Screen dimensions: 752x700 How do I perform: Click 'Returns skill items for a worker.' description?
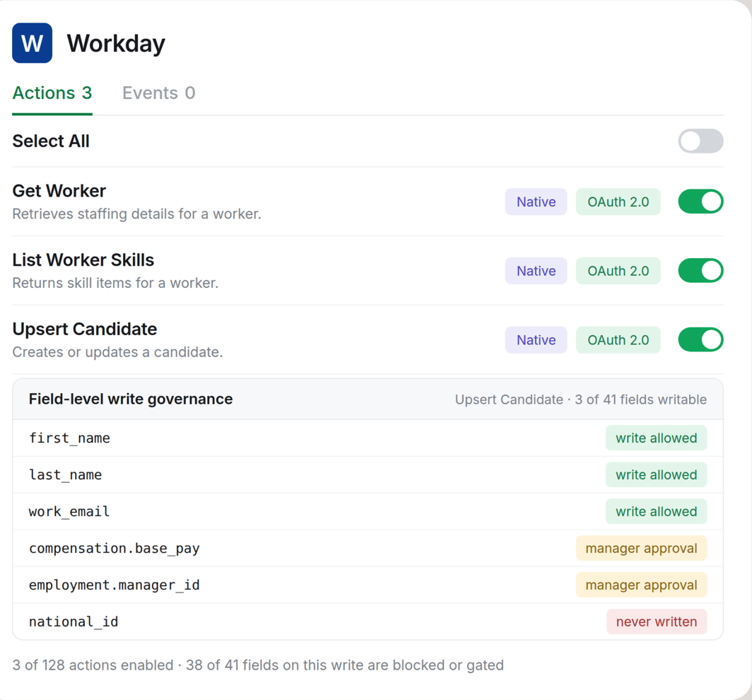pos(115,283)
